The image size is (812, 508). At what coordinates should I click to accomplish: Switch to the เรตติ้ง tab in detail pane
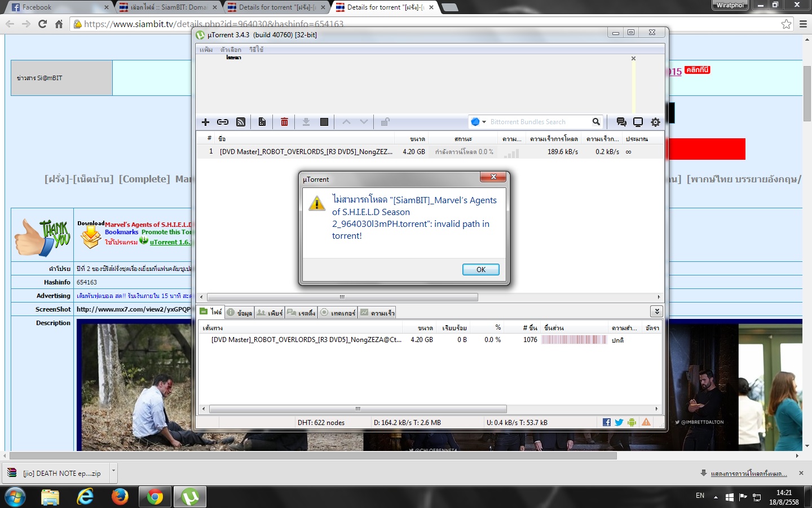click(301, 312)
